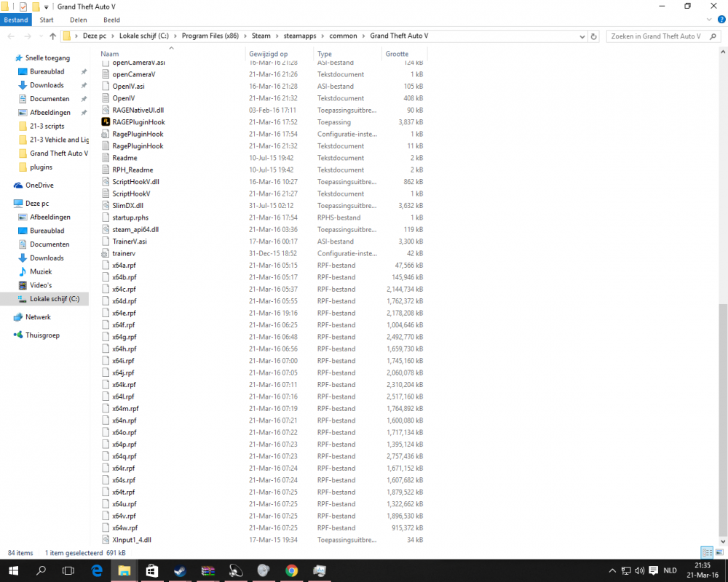
Task: Click the steamapps breadcrumb segment
Action: point(300,36)
